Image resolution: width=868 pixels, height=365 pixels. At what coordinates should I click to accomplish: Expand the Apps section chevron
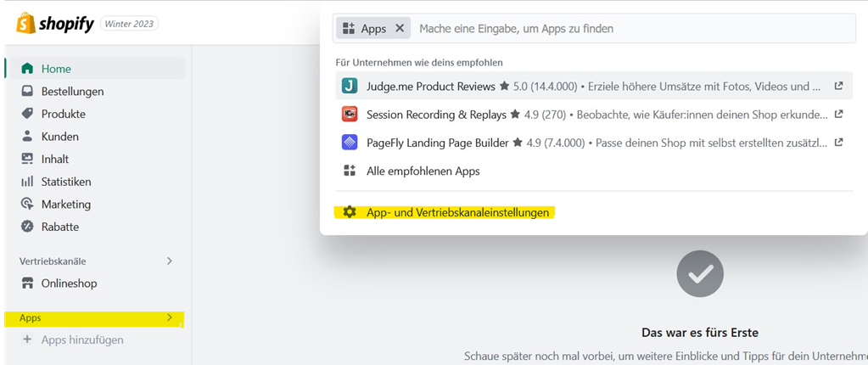click(x=169, y=317)
